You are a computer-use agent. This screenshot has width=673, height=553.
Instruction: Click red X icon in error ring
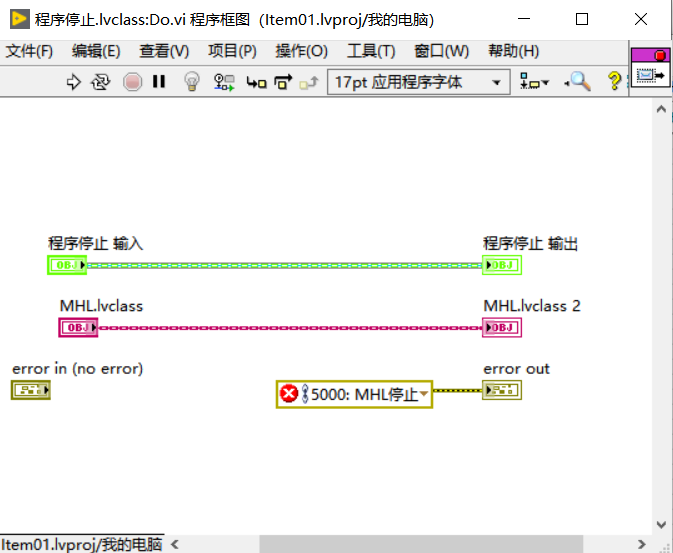pos(289,394)
